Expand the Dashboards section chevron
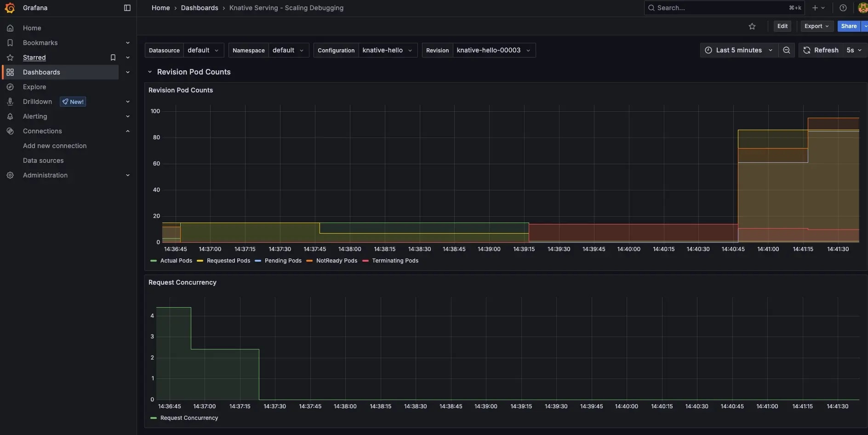 click(128, 72)
